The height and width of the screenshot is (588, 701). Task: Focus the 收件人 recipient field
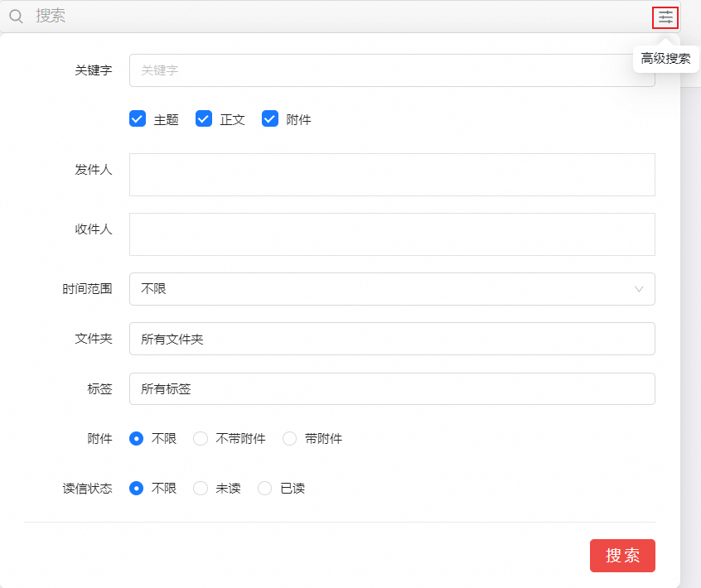coord(391,234)
